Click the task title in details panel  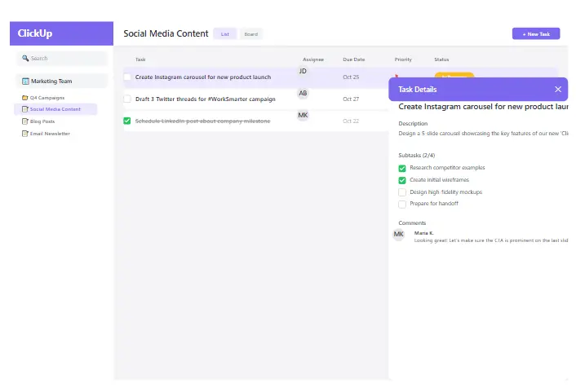tap(483, 107)
